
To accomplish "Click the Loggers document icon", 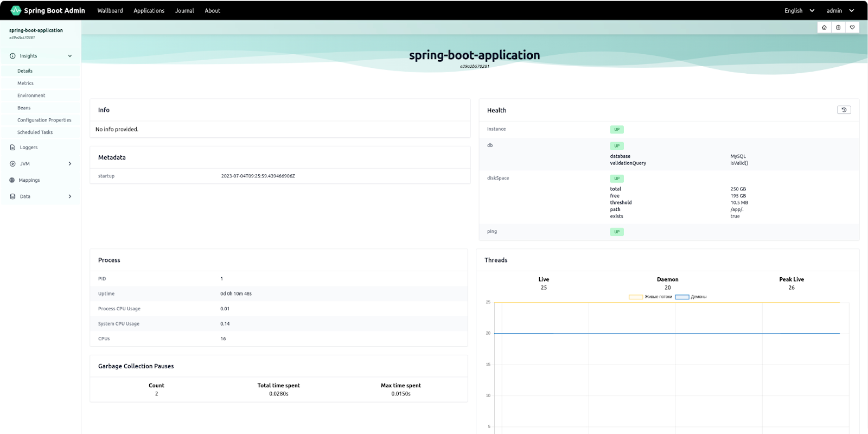I will click(x=12, y=148).
